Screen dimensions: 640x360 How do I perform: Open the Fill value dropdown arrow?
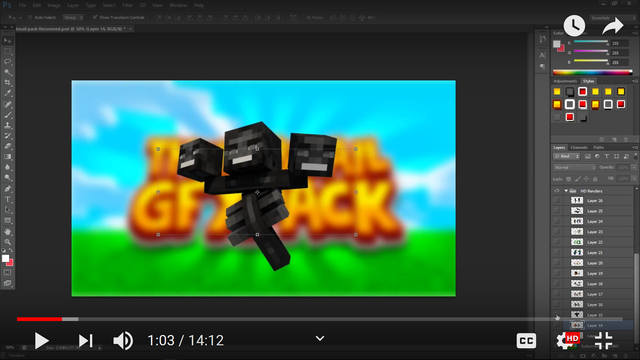tap(633, 179)
